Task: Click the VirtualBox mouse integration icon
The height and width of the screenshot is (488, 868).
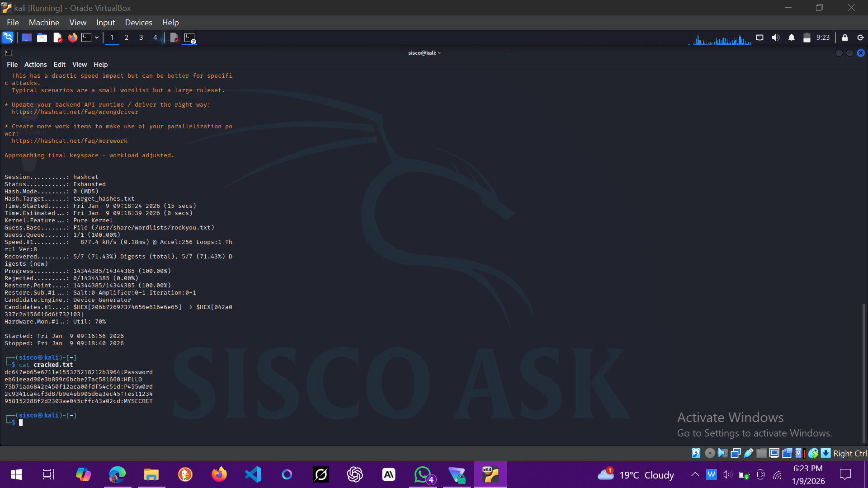Action: coord(813,453)
